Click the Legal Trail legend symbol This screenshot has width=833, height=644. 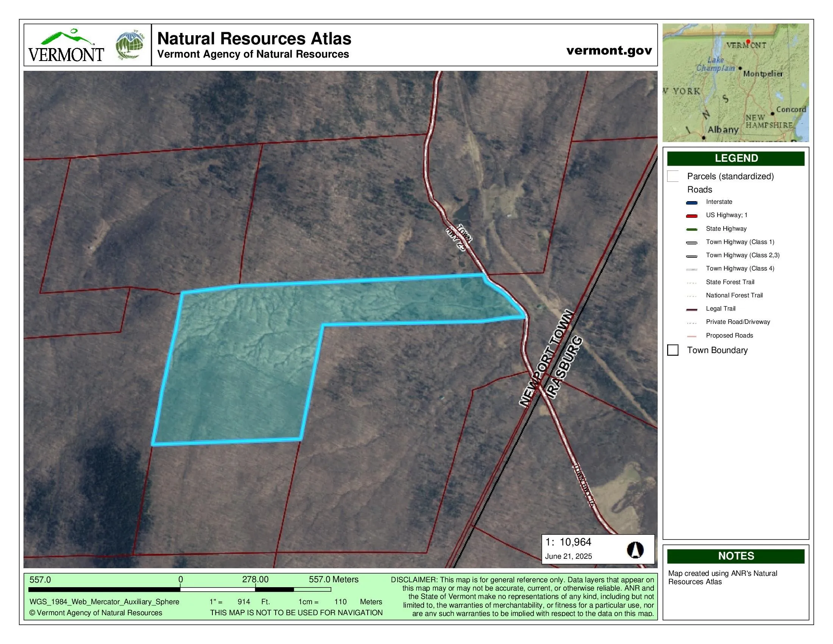click(691, 309)
